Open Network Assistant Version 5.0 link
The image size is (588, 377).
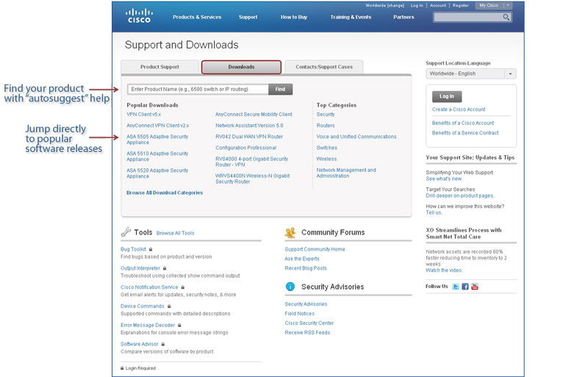click(249, 126)
